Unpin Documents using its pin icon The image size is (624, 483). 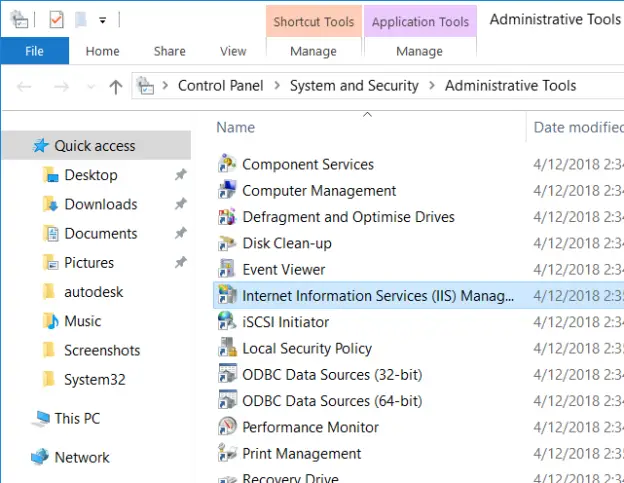pyautogui.click(x=181, y=233)
